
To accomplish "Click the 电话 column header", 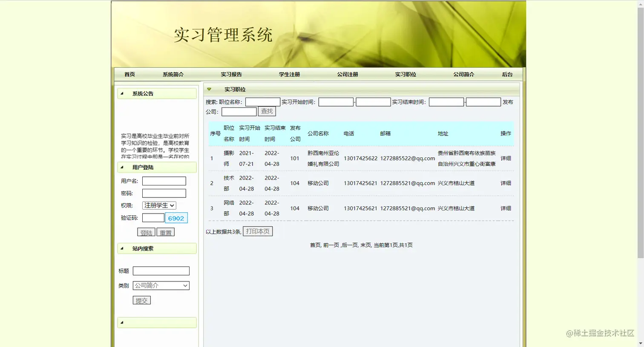I will point(349,133).
